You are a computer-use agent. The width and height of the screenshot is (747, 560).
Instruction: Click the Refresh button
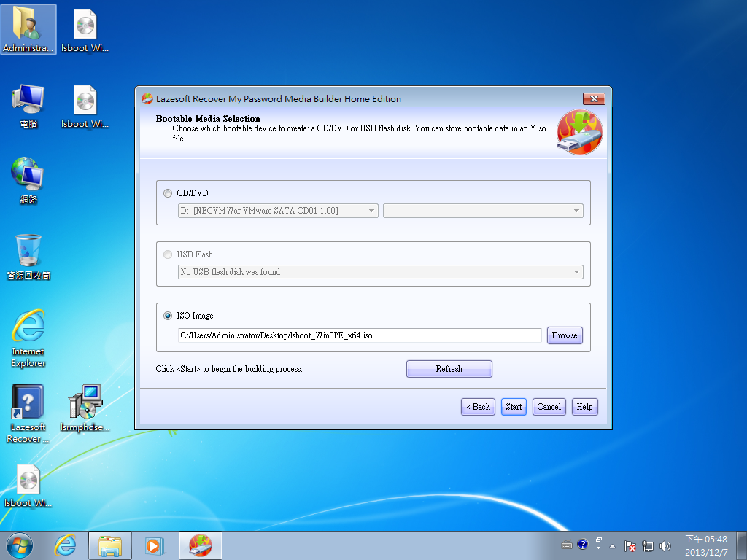pyautogui.click(x=449, y=369)
